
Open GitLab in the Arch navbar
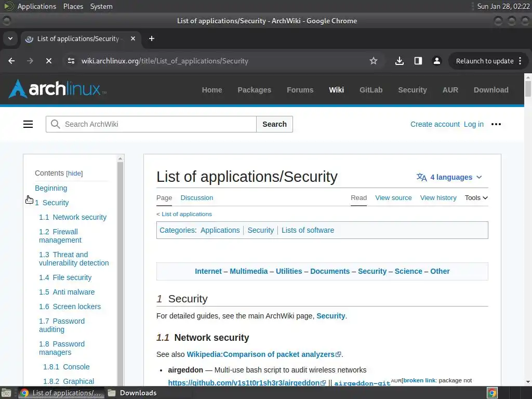(371, 90)
